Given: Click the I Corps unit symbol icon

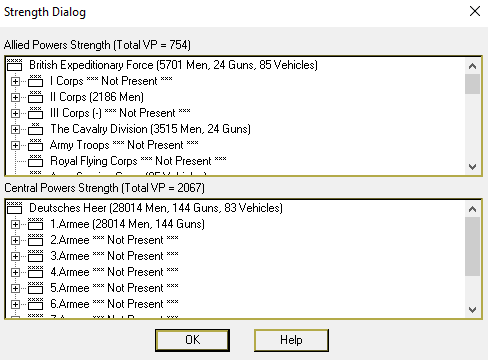Looking at the screenshot, I should [35, 81].
